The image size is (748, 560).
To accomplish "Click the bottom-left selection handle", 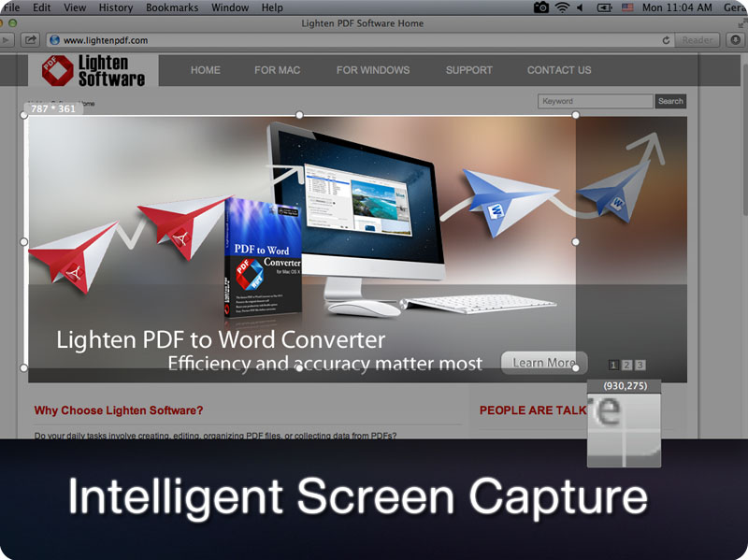I will click(x=24, y=367).
